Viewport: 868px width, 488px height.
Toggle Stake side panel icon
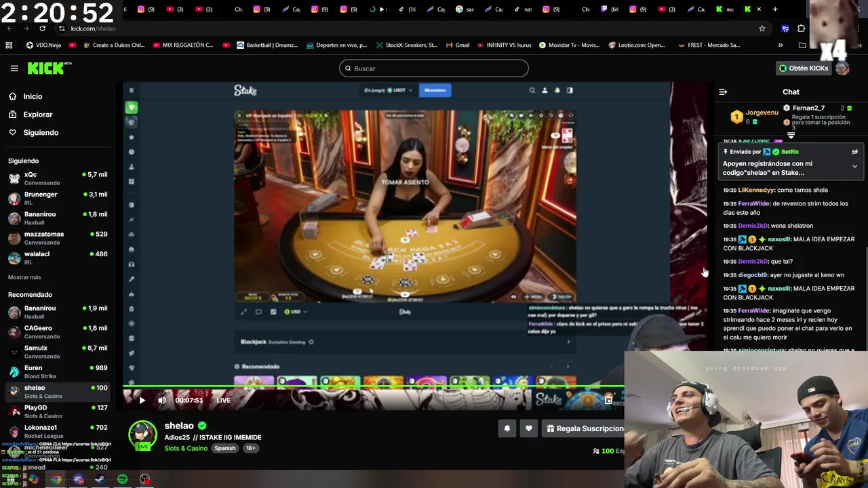click(570, 90)
